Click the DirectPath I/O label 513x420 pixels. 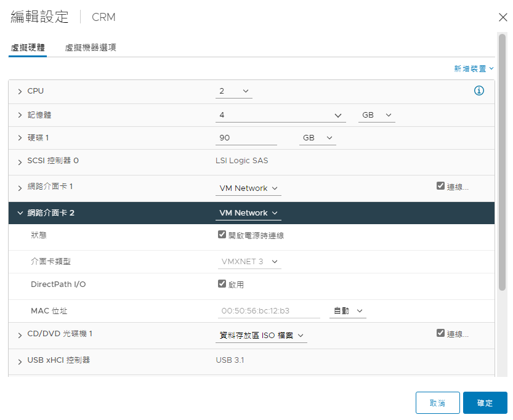tap(59, 285)
